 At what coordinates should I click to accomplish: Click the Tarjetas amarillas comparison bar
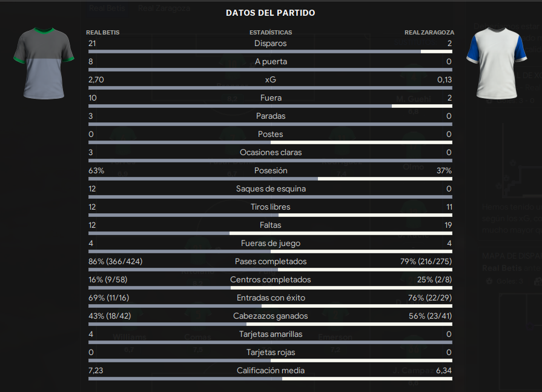[270, 342]
